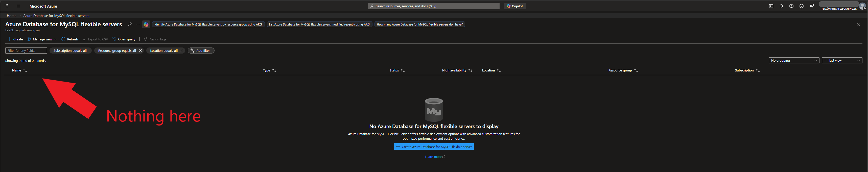Screen dimensions: 868x172
Task: Open the Location equals all filter
Action: pos(164,51)
